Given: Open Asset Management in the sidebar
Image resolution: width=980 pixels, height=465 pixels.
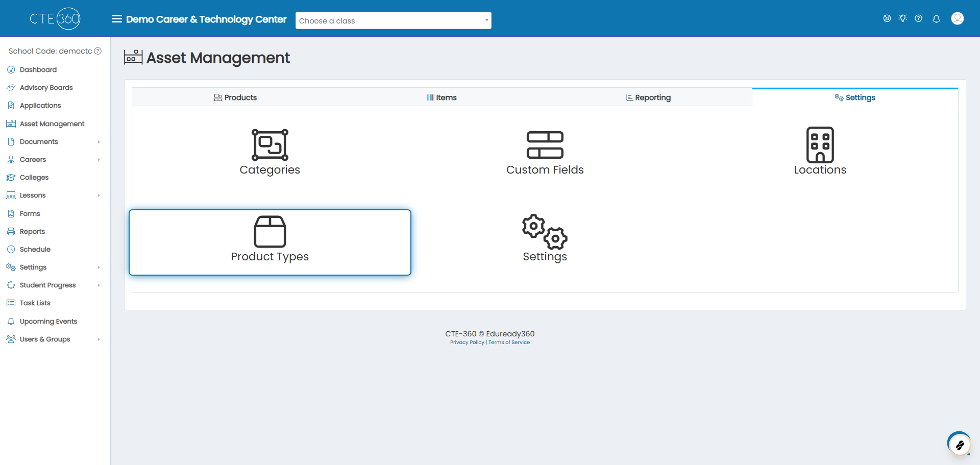Looking at the screenshot, I should (52, 124).
